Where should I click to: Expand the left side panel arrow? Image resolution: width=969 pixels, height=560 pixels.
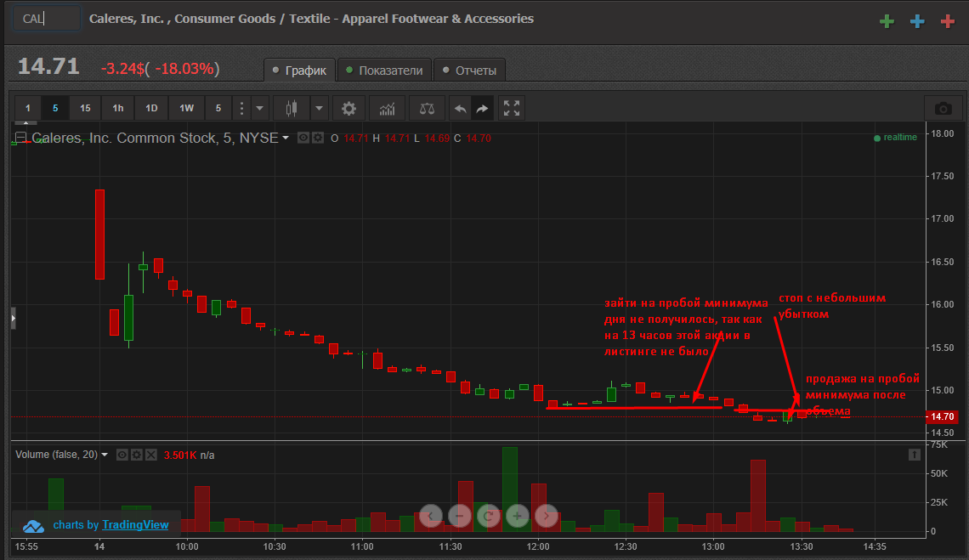[x=13, y=319]
